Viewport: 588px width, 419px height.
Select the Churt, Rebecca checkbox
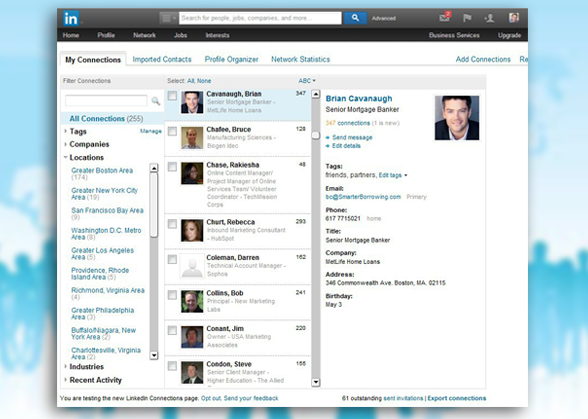(172, 224)
